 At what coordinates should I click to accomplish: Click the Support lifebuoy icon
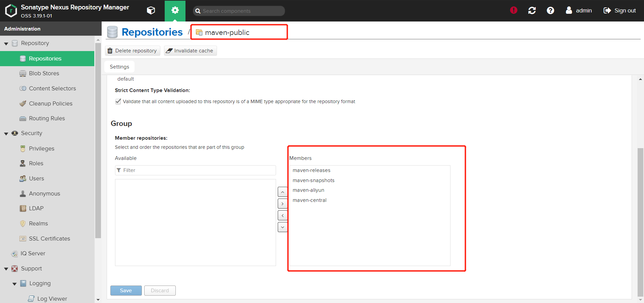coord(15,269)
